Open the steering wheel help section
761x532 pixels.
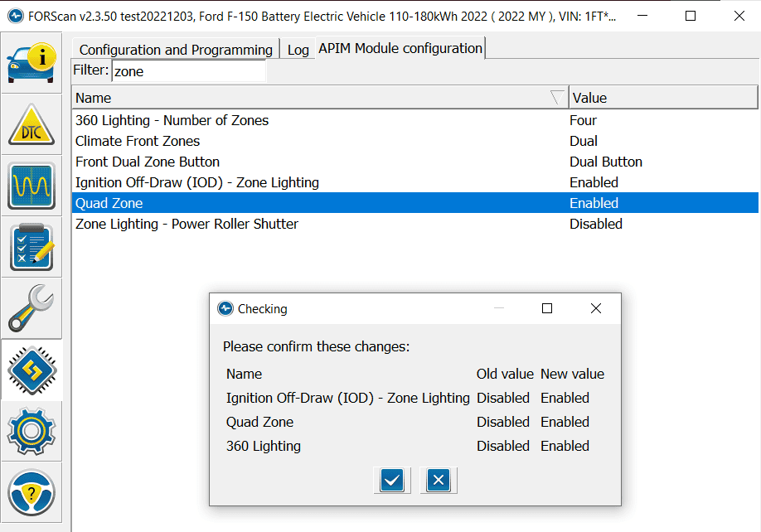[x=32, y=493]
